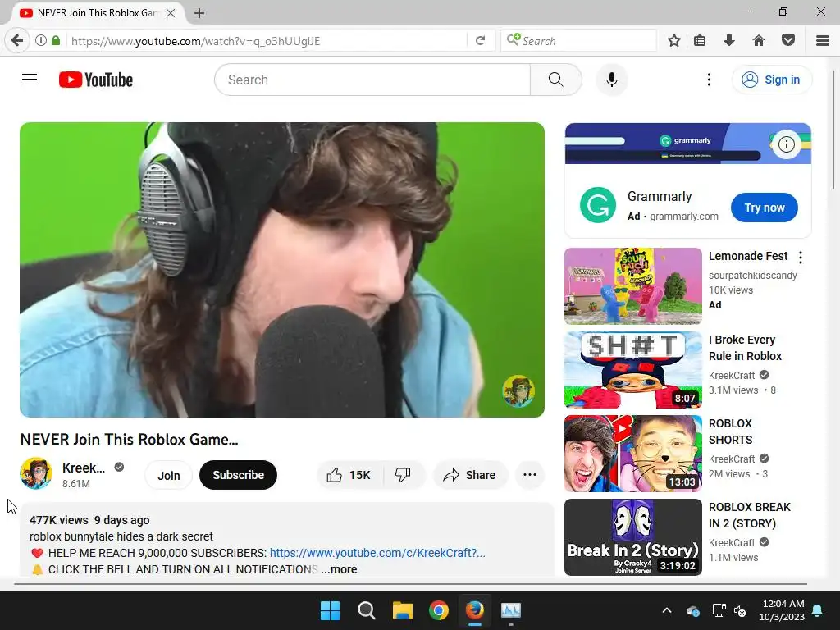Image resolution: width=840 pixels, height=630 pixels.
Task: Bookmark this page with star icon
Action: [x=674, y=41]
